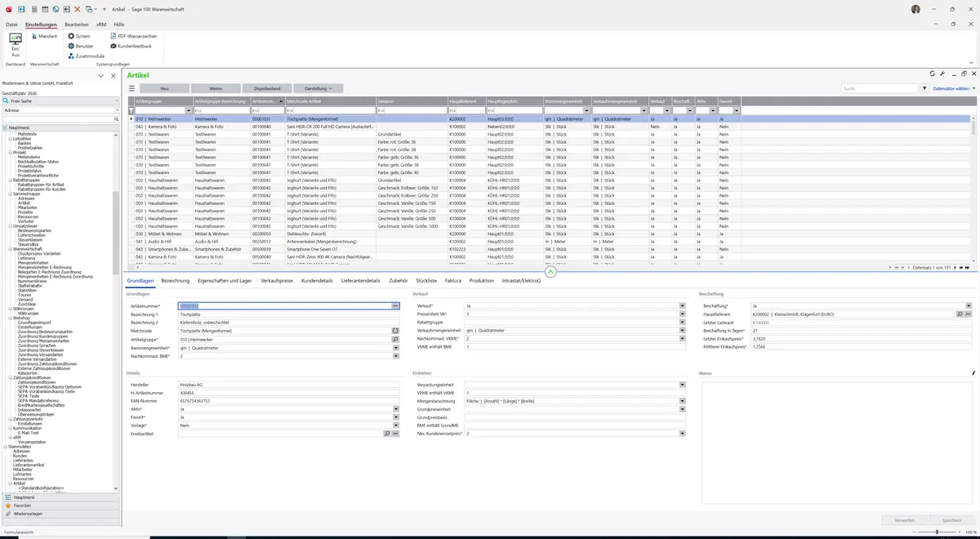Click the Speichern button

(951, 519)
